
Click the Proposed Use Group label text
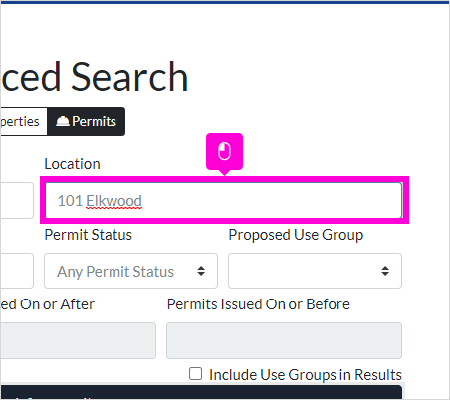296,235
